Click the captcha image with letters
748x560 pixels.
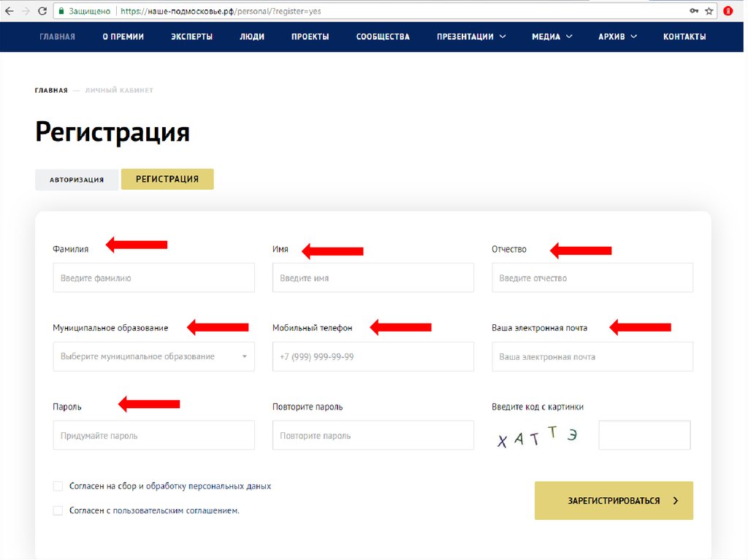(x=538, y=436)
